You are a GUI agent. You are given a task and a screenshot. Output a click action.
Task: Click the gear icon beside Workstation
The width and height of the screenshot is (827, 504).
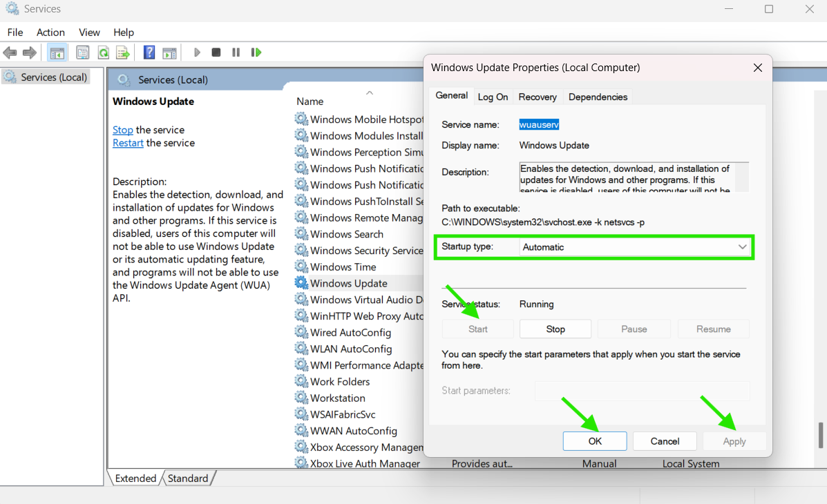pos(301,397)
